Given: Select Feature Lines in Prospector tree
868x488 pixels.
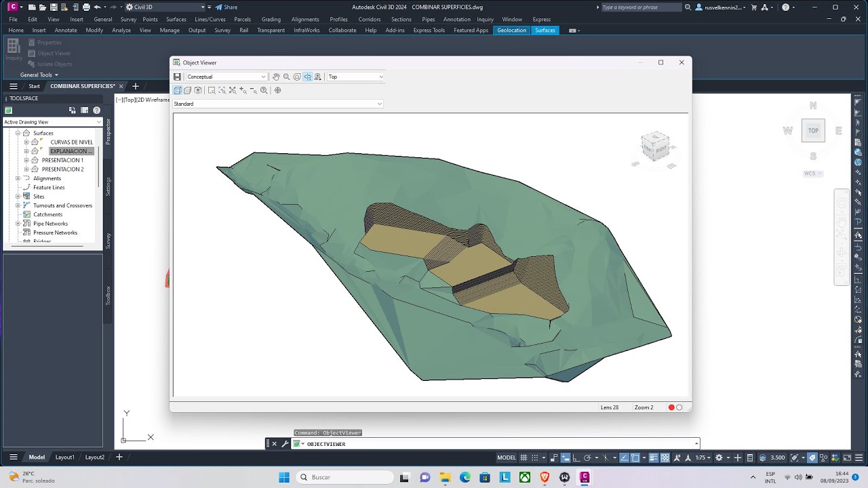Looking at the screenshot, I should pyautogui.click(x=49, y=187).
